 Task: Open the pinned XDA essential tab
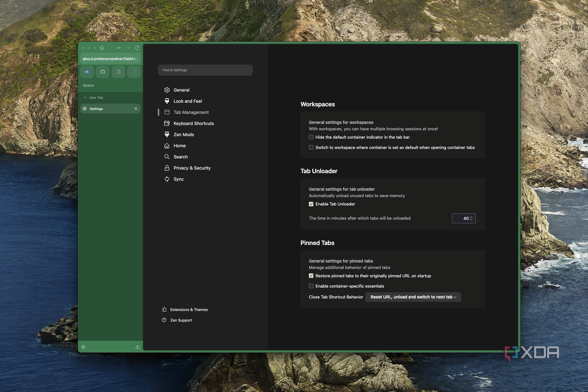[134, 72]
